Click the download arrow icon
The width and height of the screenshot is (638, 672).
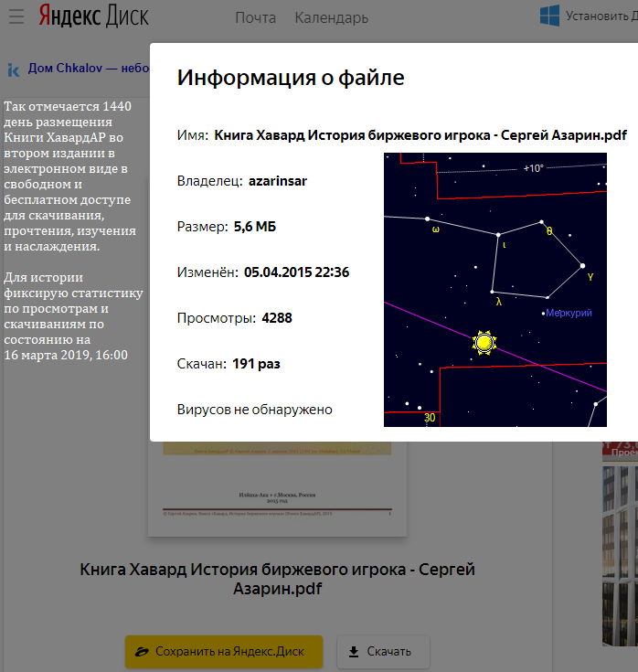[354, 652]
